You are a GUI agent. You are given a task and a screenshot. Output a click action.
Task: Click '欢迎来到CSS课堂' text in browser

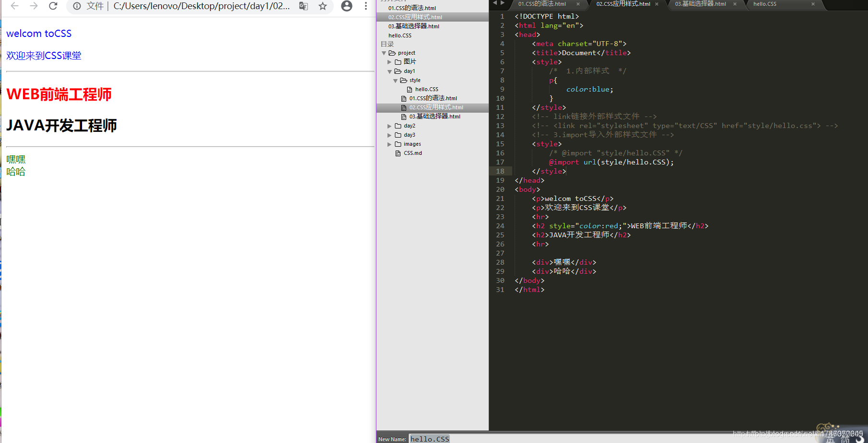[44, 56]
